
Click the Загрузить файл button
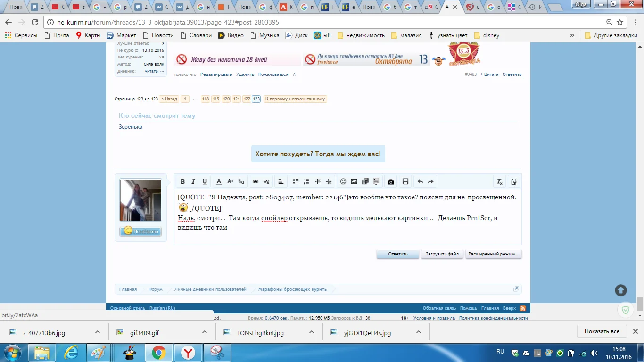click(442, 254)
